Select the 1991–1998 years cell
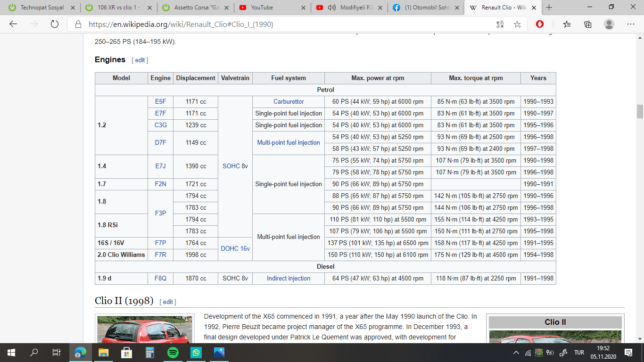The height and width of the screenshot is (362, 644). 538,279
